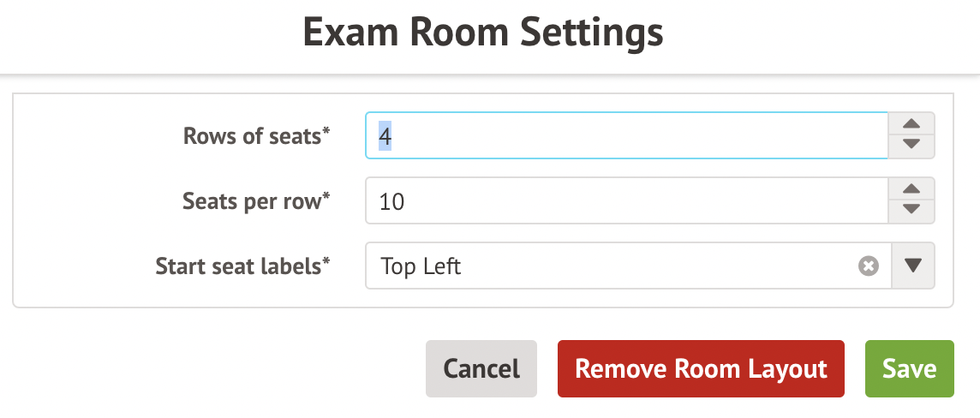Clear the Start seat labels selection
The image size is (980, 418).
click(869, 266)
